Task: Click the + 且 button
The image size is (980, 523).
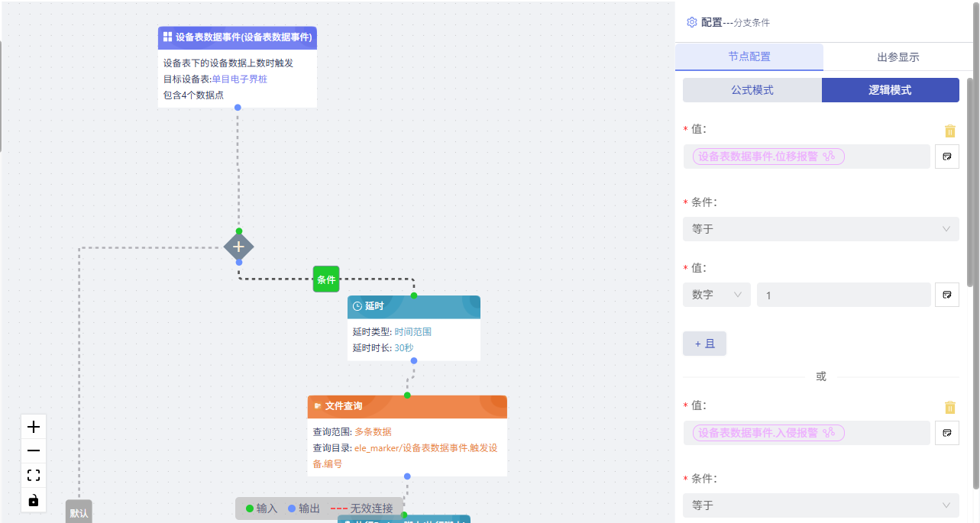Action: [x=704, y=344]
